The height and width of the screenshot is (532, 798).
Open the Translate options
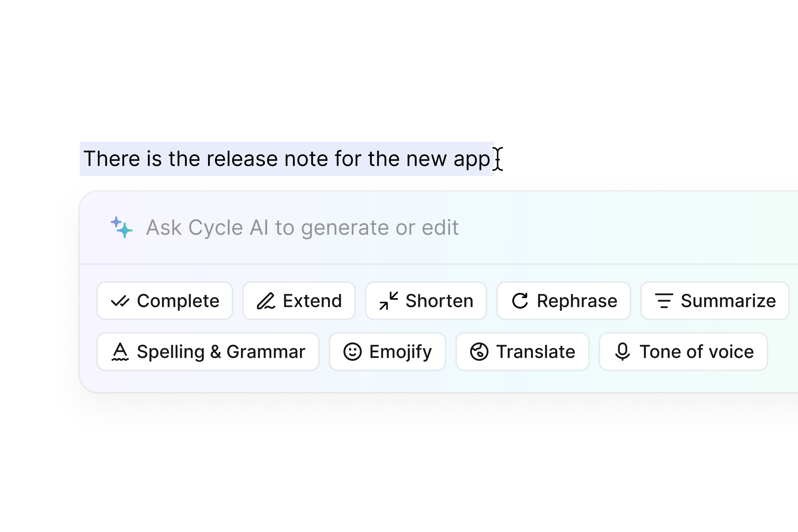(x=522, y=351)
